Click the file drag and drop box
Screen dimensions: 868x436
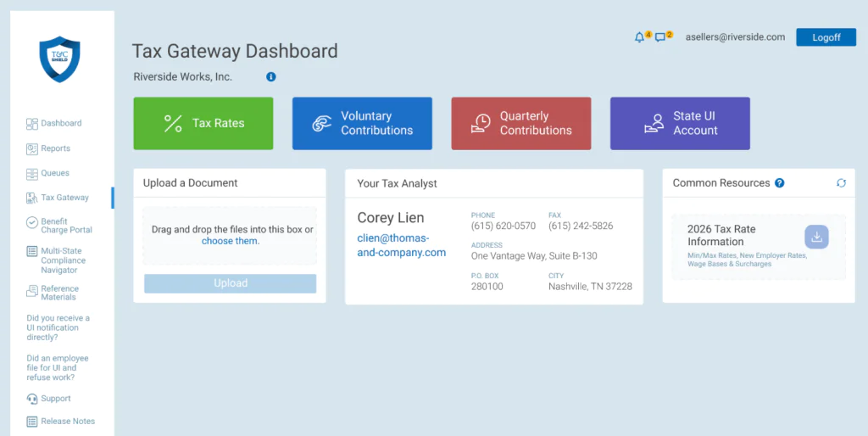[230, 236]
